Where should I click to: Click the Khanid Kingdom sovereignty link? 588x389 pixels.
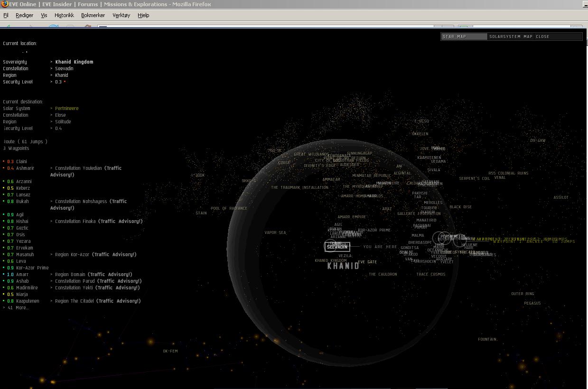(x=74, y=62)
